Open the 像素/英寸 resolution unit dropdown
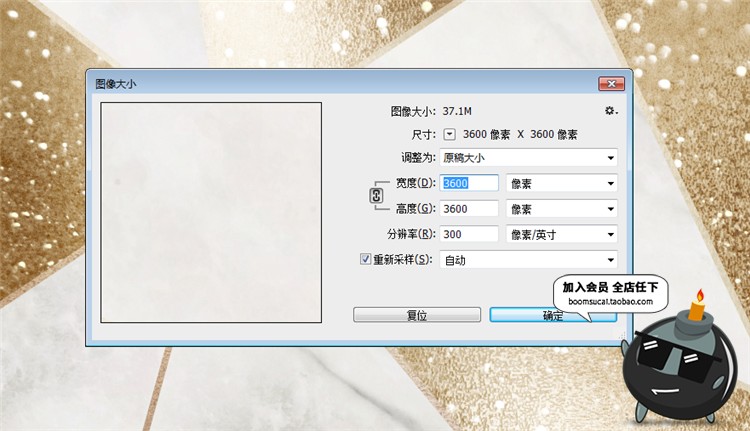This screenshot has height=431, width=750. coord(562,234)
